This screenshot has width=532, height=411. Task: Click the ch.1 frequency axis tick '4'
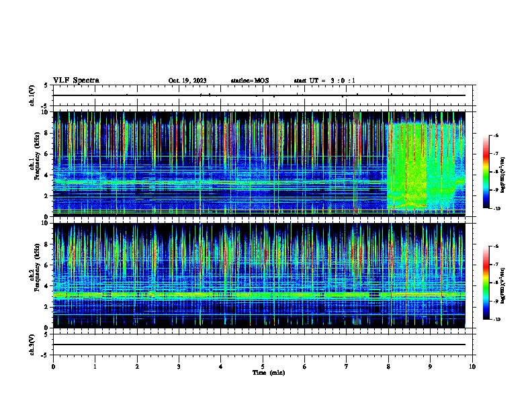tap(47, 175)
